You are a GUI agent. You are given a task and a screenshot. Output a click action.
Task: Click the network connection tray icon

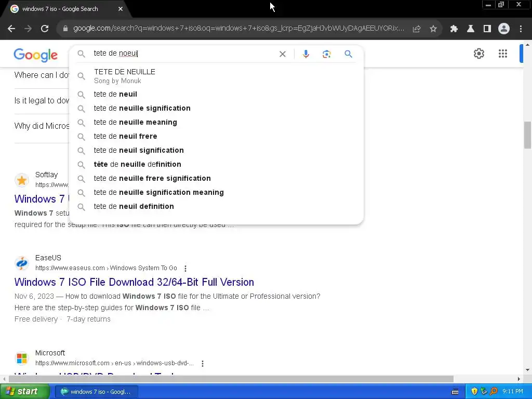pos(484,392)
